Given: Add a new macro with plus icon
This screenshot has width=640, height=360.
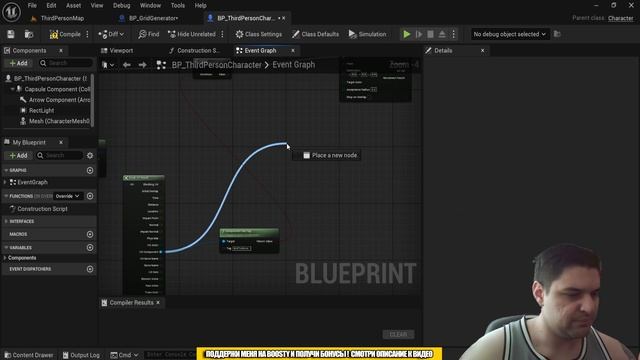Looking at the screenshot, I should (90, 234).
